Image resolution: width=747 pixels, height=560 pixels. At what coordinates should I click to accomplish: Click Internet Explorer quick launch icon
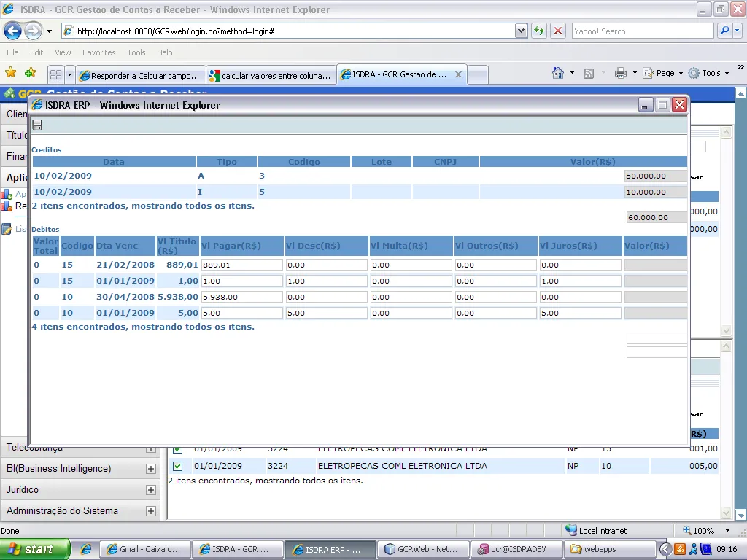point(86,549)
